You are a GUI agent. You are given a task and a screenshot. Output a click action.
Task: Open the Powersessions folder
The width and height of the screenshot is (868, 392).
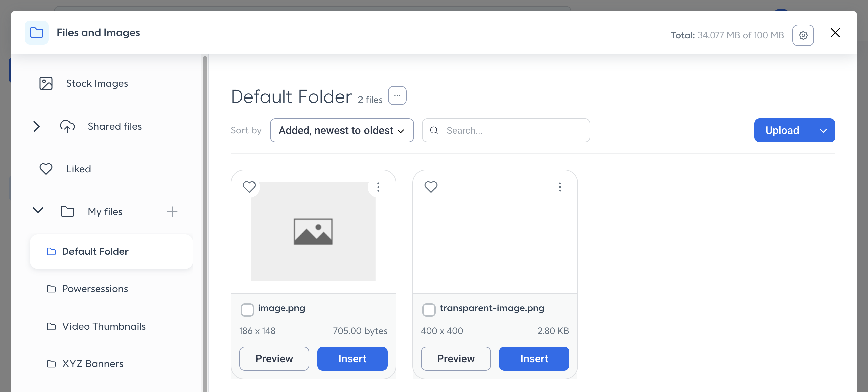(x=95, y=289)
